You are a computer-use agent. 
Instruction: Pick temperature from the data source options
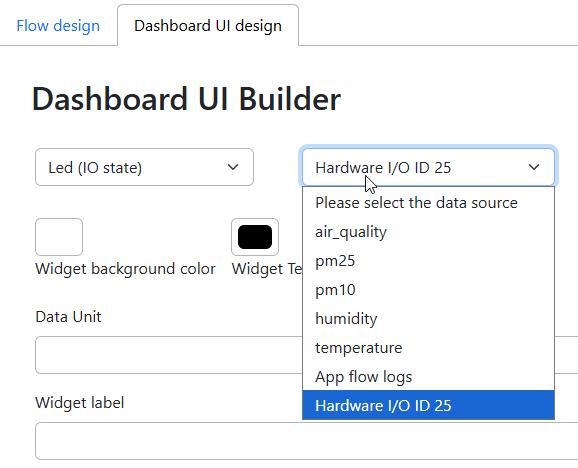[428, 347]
